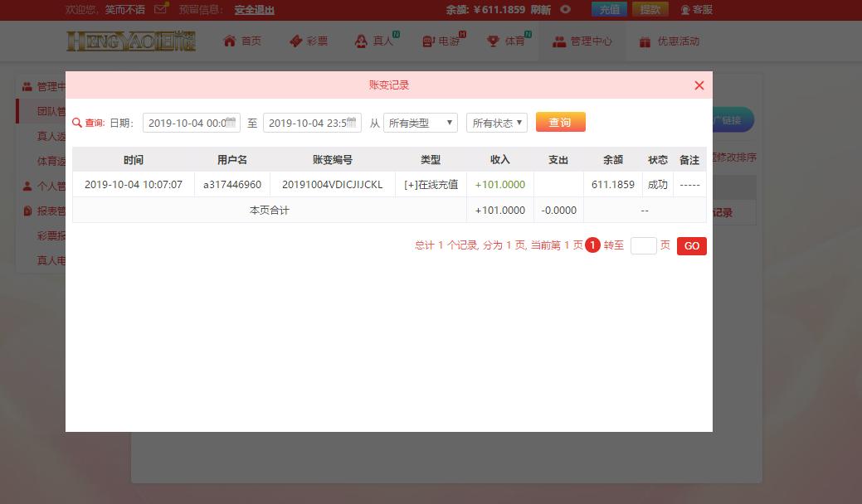862x504 pixels.
Task: Click the 刷新 balance refresh link
Action: [x=540, y=10]
